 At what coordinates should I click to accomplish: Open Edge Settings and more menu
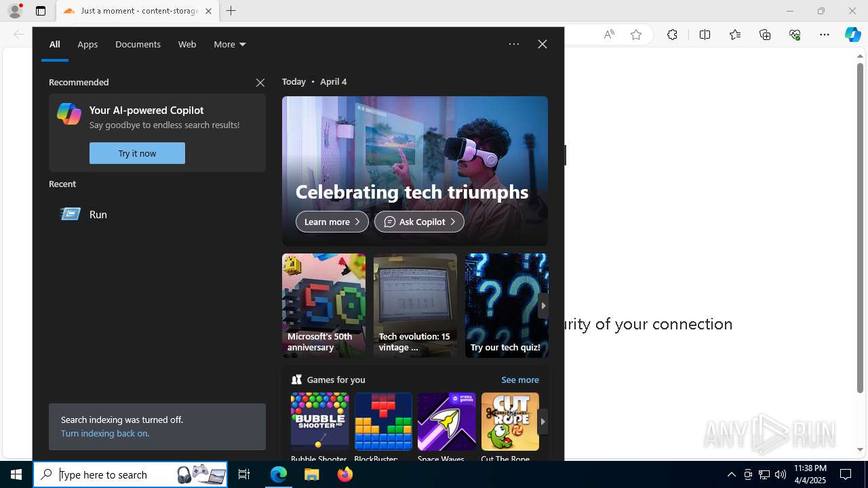824,35
